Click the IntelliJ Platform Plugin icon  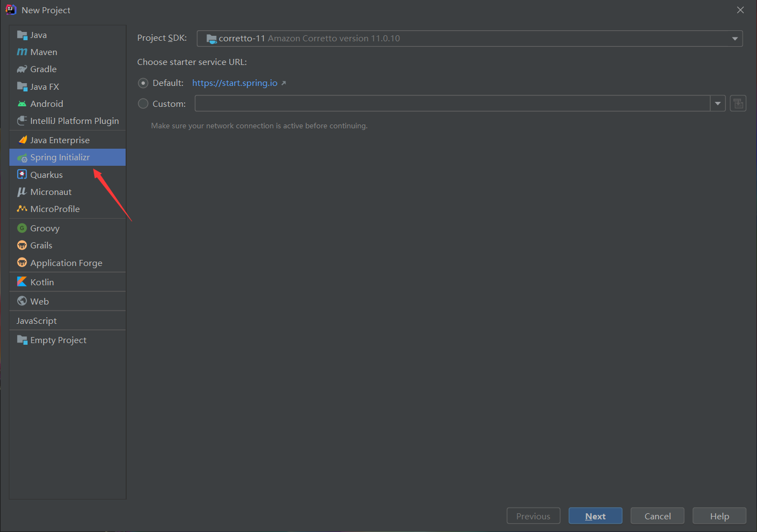pyautogui.click(x=22, y=121)
